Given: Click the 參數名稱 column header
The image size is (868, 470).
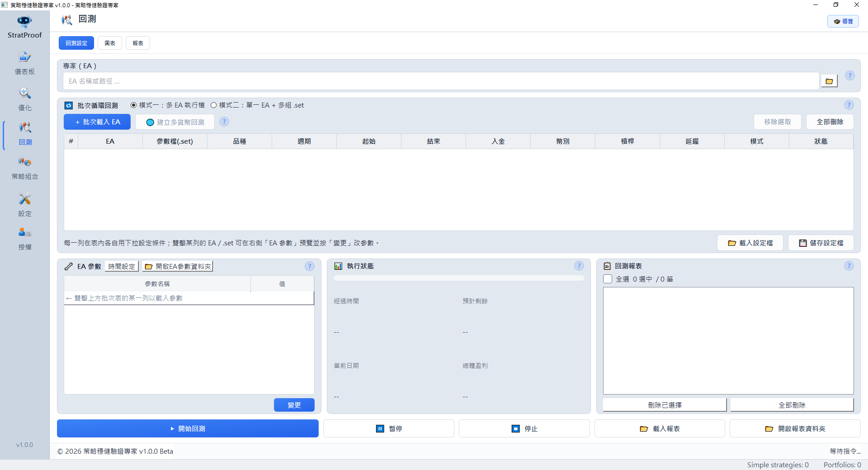Looking at the screenshot, I should coord(157,284).
